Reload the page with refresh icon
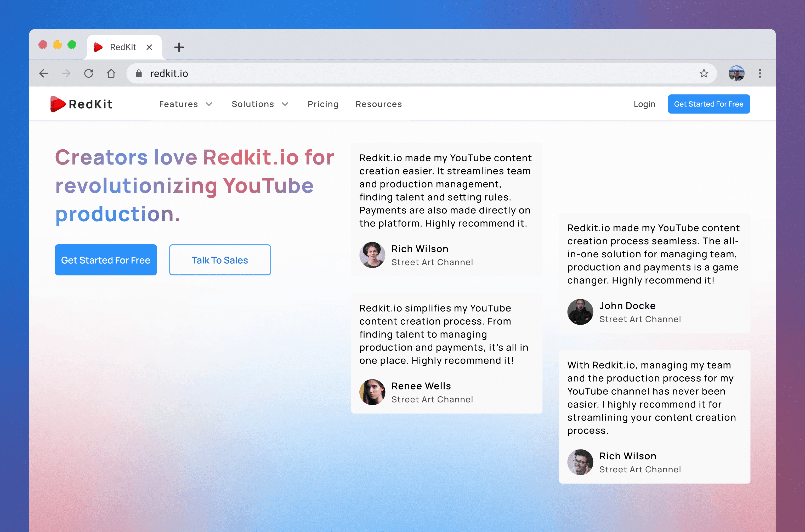This screenshot has height=532, width=805. point(89,73)
